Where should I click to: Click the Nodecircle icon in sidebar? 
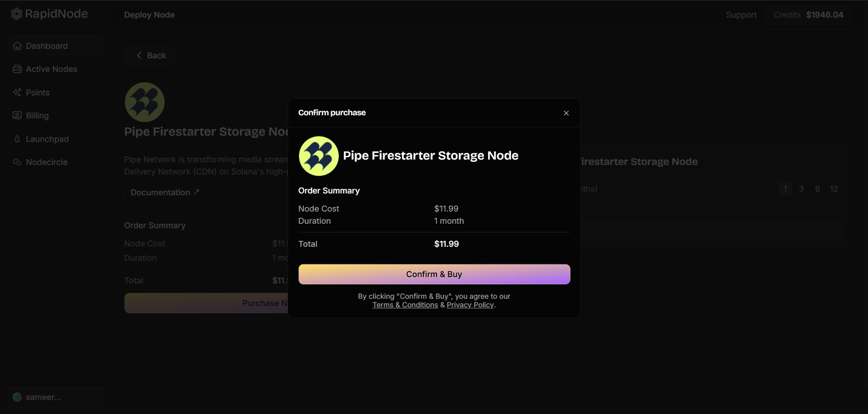click(17, 162)
